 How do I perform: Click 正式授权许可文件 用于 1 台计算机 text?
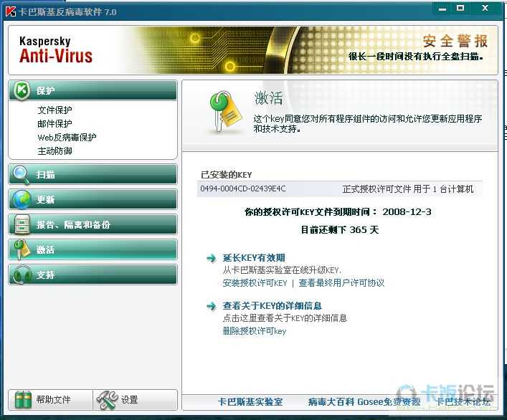[x=408, y=189]
